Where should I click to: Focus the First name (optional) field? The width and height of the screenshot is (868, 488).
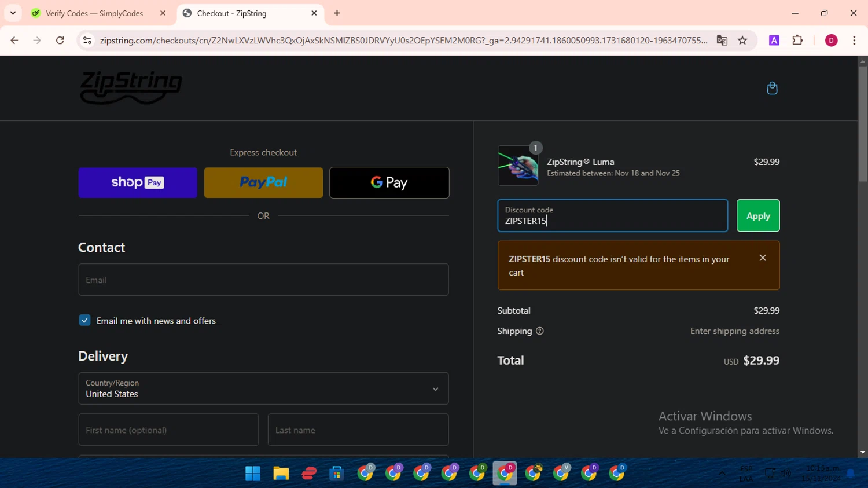168,430
